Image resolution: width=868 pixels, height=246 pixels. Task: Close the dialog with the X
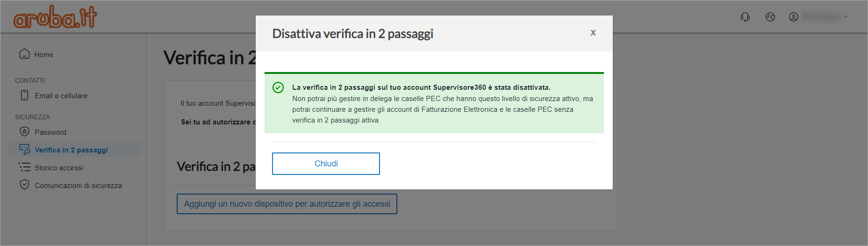(593, 33)
